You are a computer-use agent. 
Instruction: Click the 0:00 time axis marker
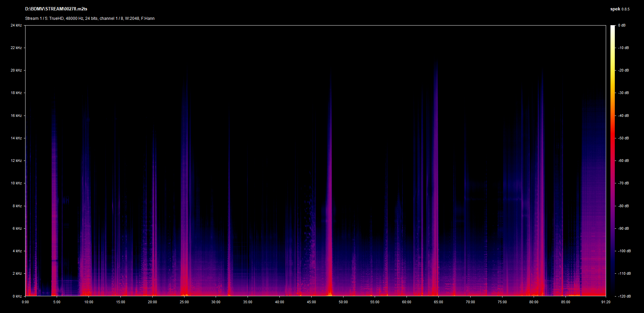coord(25,302)
